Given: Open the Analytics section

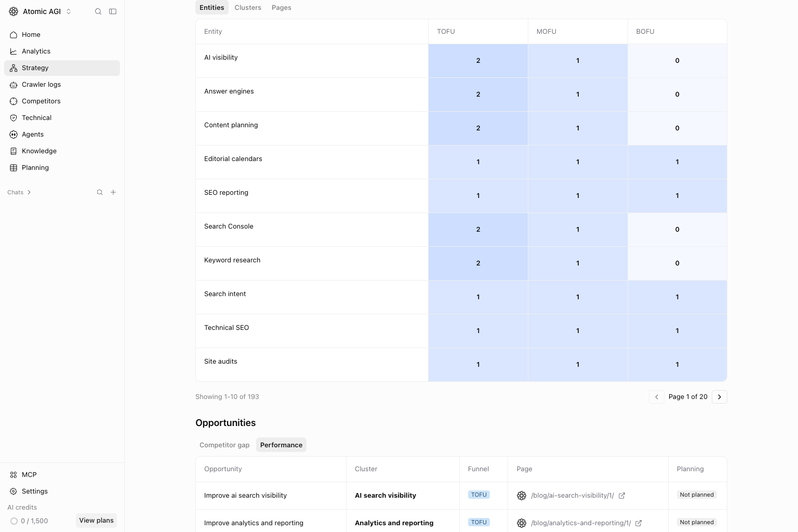Looking at the screenshot, I should pos(62,51).
